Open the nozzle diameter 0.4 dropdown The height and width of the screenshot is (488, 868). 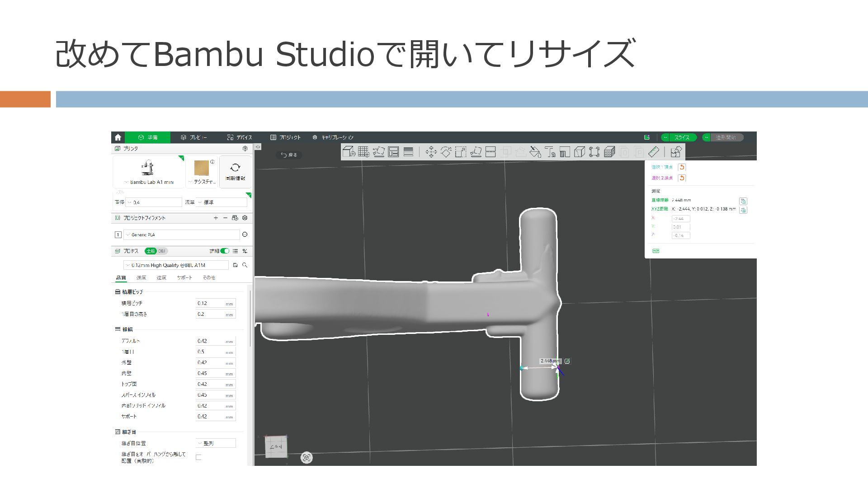[x=154, y=202]
